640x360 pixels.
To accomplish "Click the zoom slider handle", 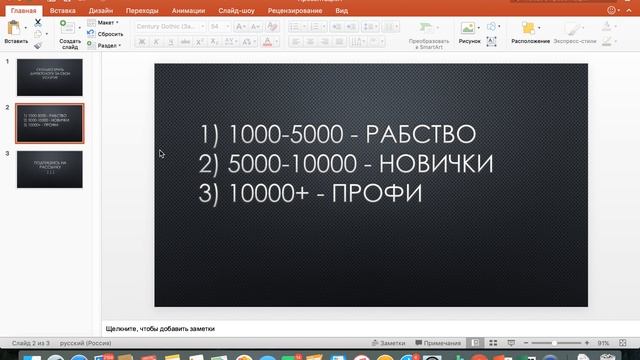I will coord(554,343).
